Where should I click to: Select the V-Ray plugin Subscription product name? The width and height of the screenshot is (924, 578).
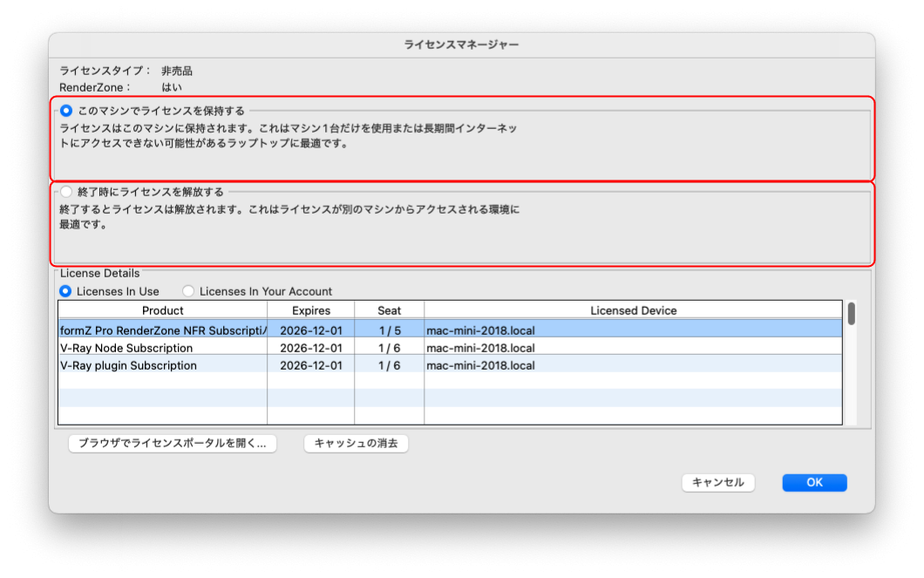[x=128, y=365]
